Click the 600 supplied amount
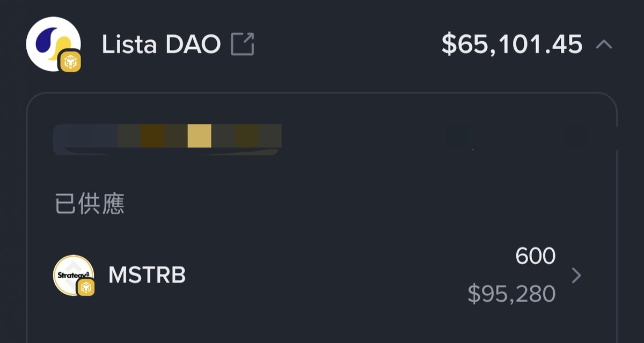The height and width of the screenshot is (343, 644). [535, 256]
